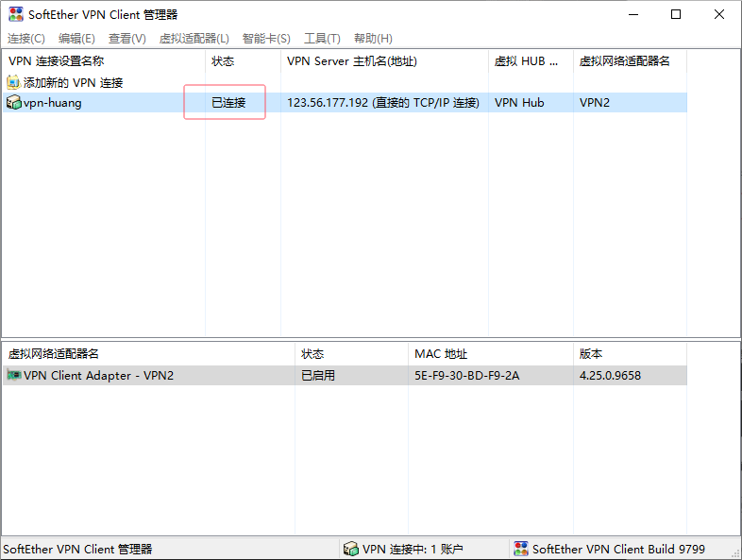
Task: Click the SoftEther Build 9799 status icon
Action: point(520,549)
